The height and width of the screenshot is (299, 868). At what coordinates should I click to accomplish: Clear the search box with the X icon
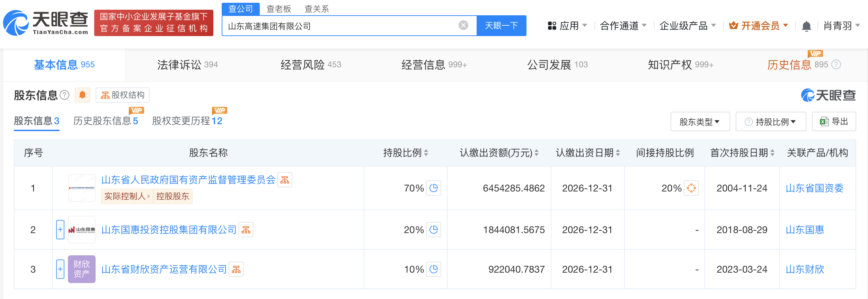point(463,25)
